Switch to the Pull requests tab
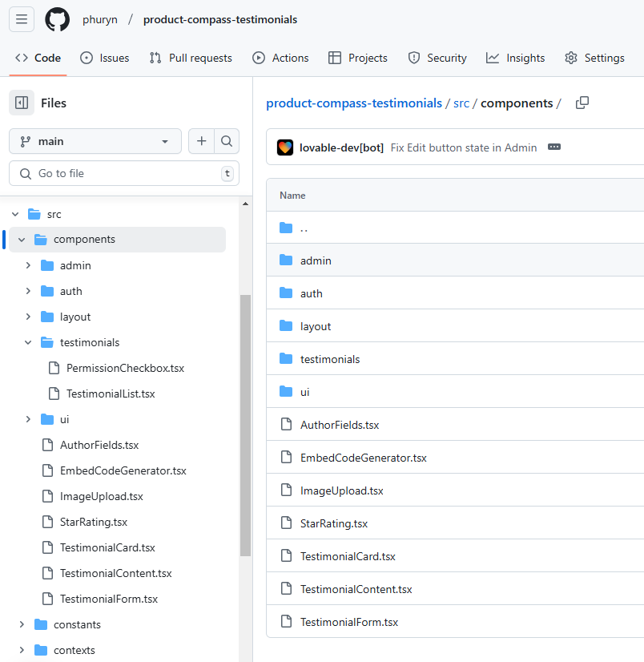Viewport: 644px width, 662px height. pos(191,58)
